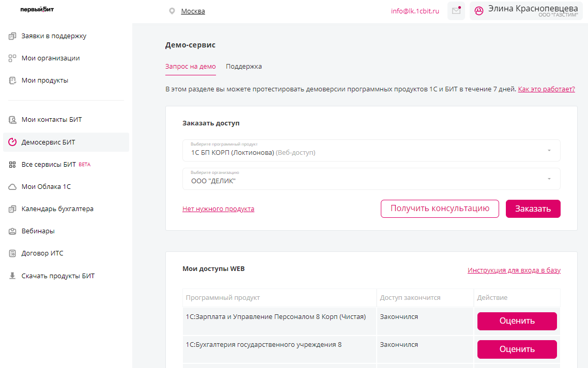Open the Москва city selector
588x368 pixels.
click(193, 11)
